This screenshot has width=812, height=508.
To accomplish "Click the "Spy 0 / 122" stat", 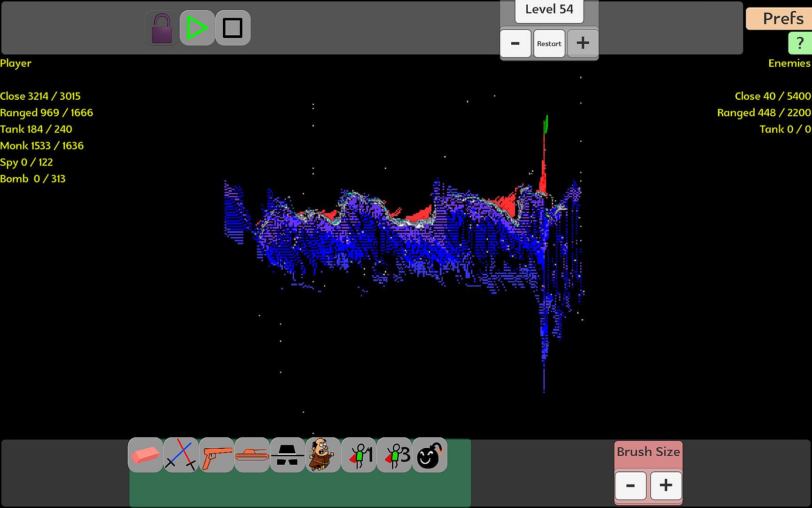I will pyautogui.click(x=26, y=162).
